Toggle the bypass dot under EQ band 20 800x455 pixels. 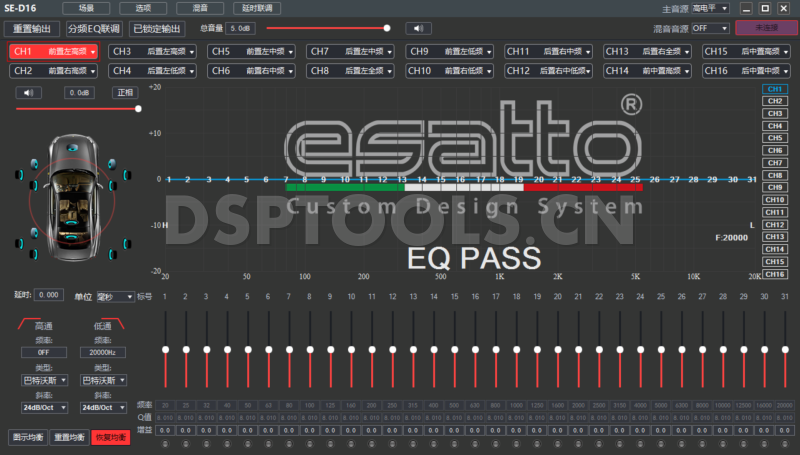tap(558, 444)
